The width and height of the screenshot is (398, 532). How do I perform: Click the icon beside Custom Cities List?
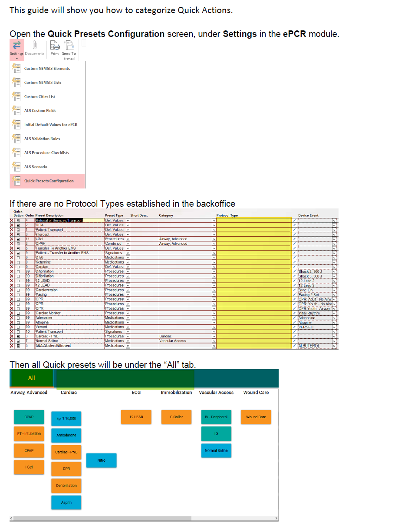click(16, 96)
